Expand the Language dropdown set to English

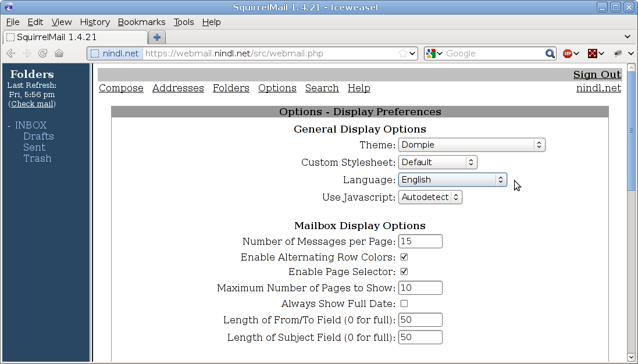click(452, 180)
